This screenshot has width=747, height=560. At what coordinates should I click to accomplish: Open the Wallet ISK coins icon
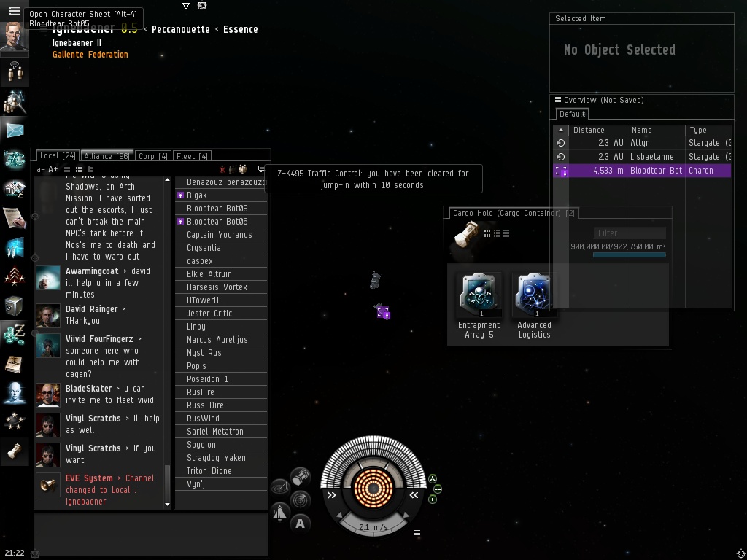[15, 334]
